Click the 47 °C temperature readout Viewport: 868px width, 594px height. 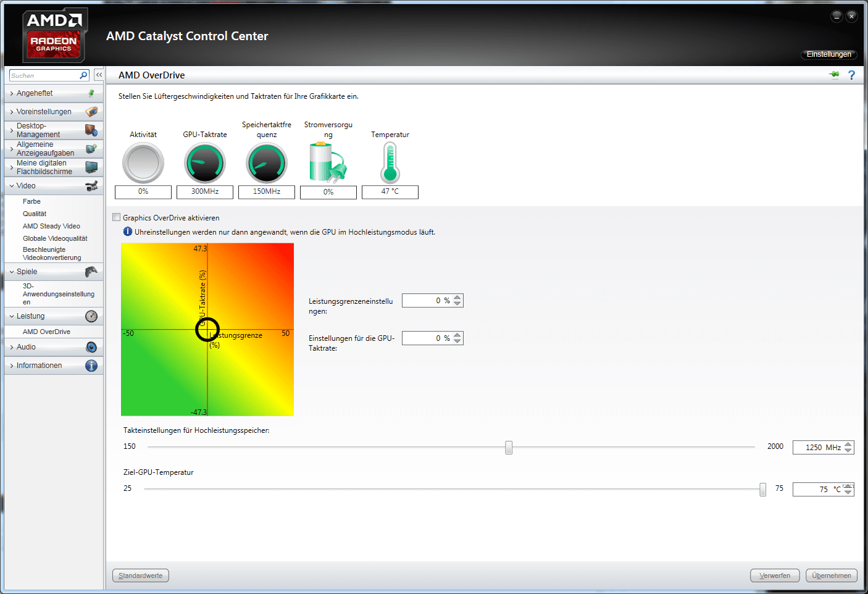[x=390, y=191]
